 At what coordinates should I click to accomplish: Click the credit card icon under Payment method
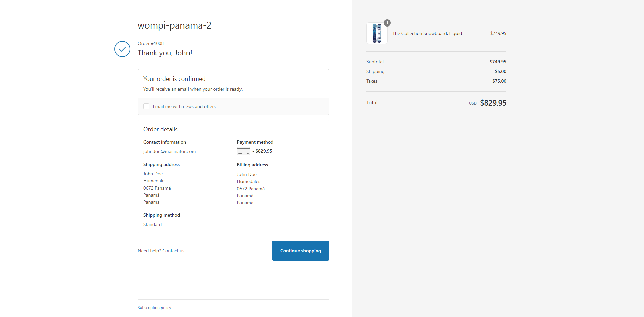(x=243, y=151)
